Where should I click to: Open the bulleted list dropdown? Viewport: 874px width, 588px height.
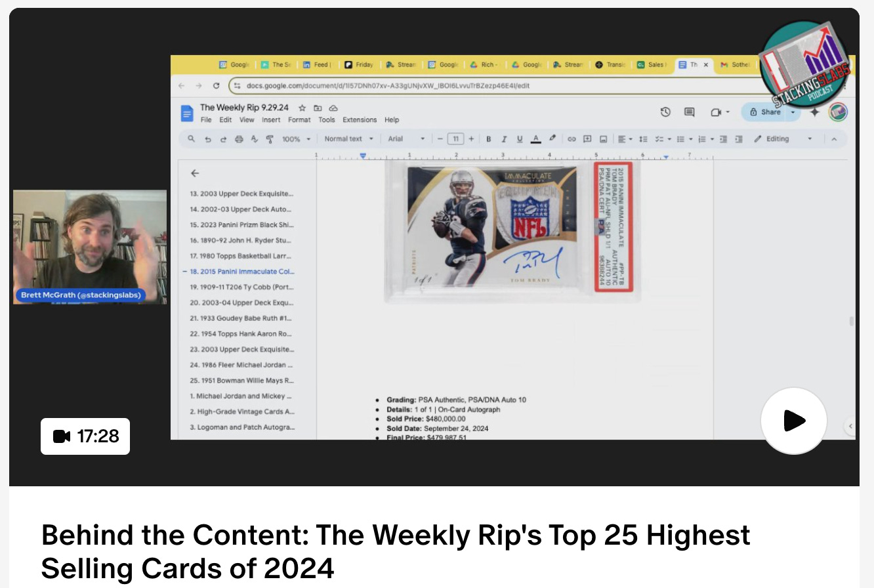[684, 139]
